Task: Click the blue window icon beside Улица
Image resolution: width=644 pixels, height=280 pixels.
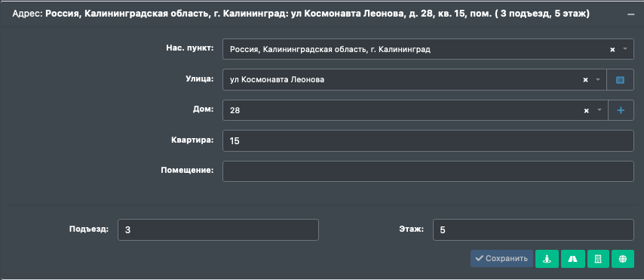Action: click(620, 80)
